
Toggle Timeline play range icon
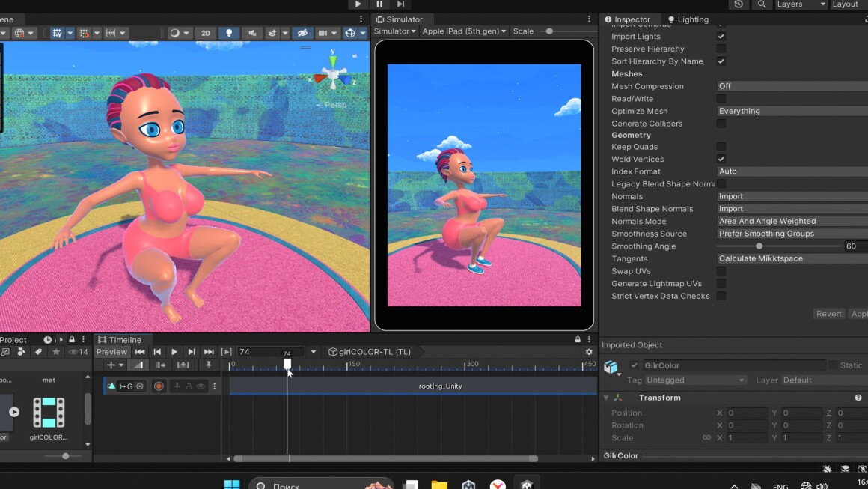(227, 352)
